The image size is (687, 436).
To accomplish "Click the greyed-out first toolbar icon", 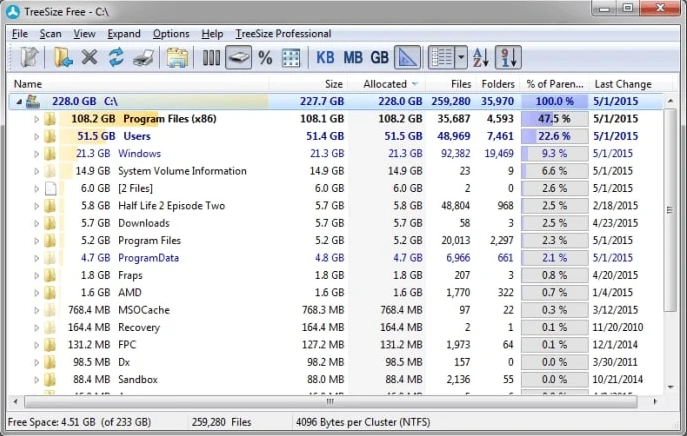I will tap(29, 57).
